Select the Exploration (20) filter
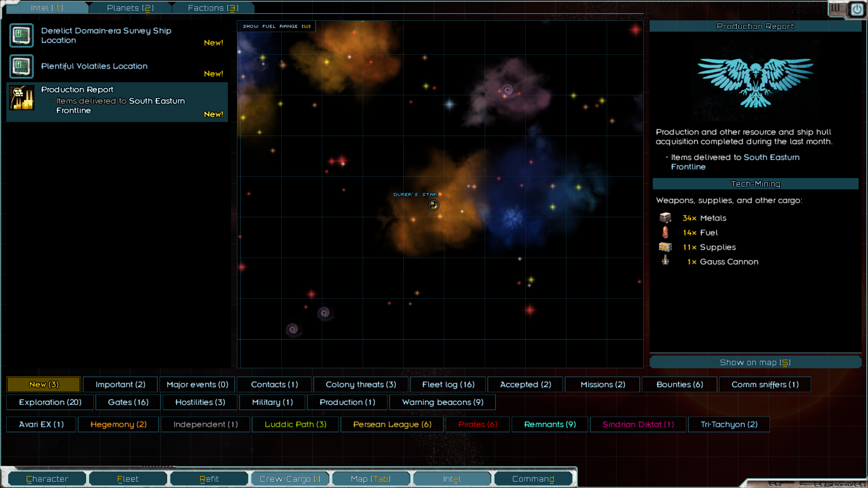 click(50, 402)
